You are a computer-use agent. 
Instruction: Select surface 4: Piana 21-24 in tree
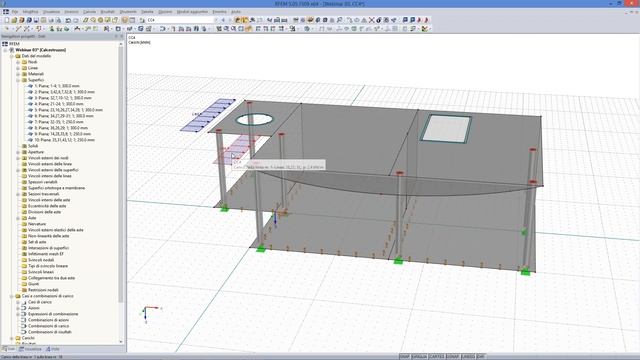(x=58, y=104)
